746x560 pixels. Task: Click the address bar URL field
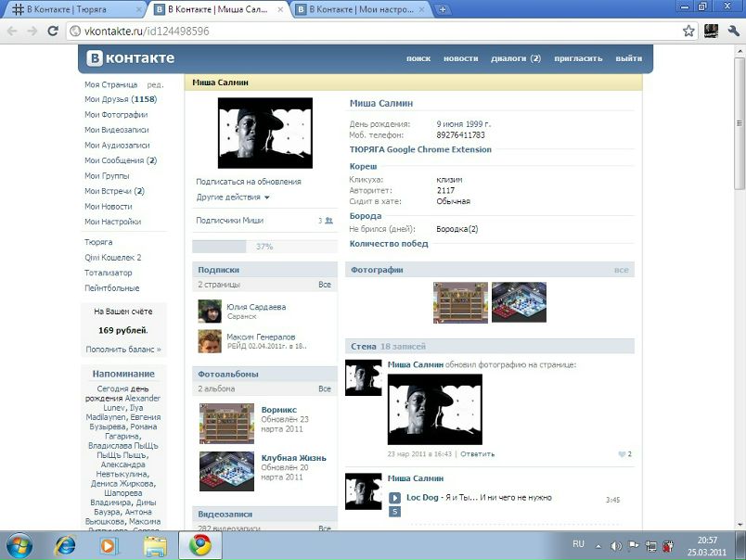[x=371, y=31]
